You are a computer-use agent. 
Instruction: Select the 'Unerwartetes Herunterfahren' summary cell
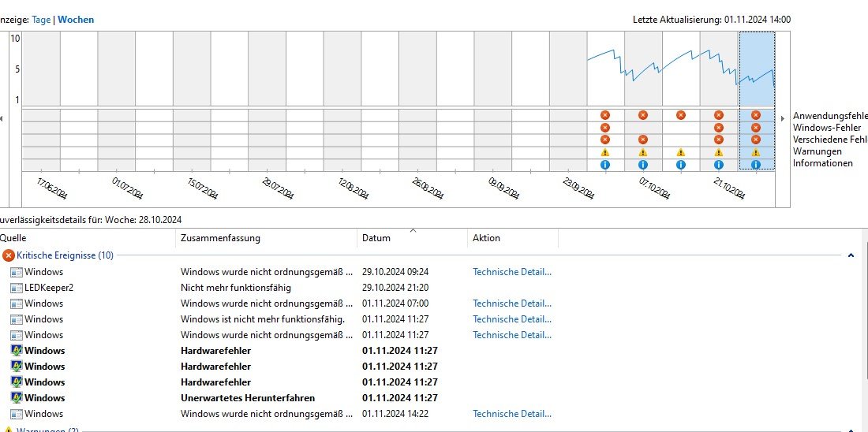(x=248, y=397)
